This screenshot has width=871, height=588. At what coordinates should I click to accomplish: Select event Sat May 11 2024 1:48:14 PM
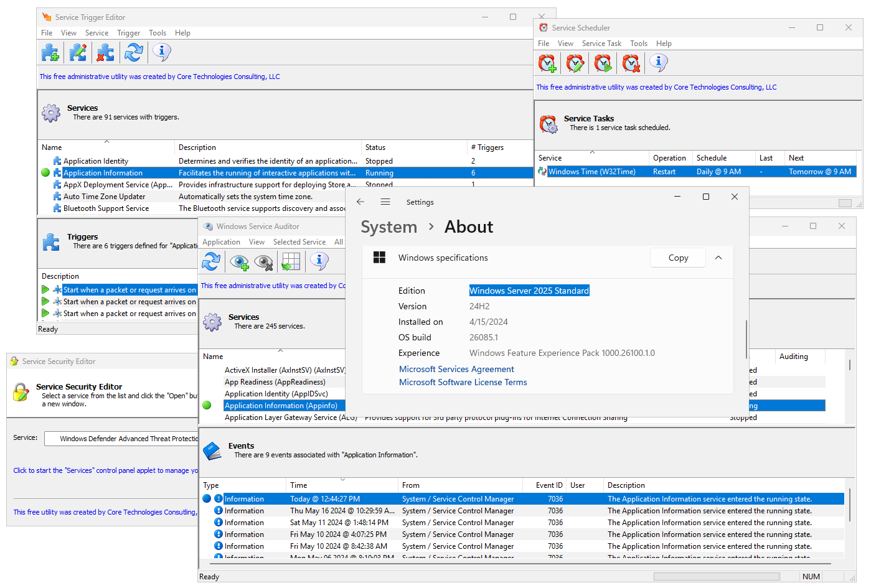click(523, 523)
